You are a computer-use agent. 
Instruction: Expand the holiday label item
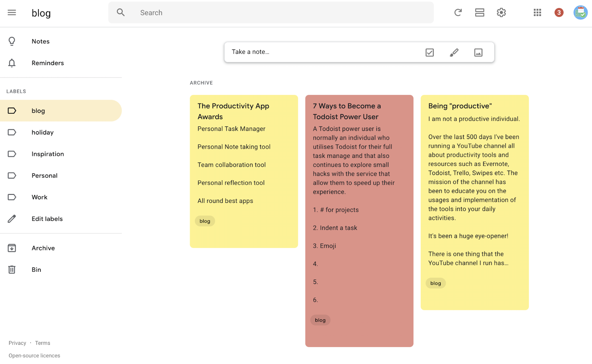pyautogui.click(x=42, y=132)
